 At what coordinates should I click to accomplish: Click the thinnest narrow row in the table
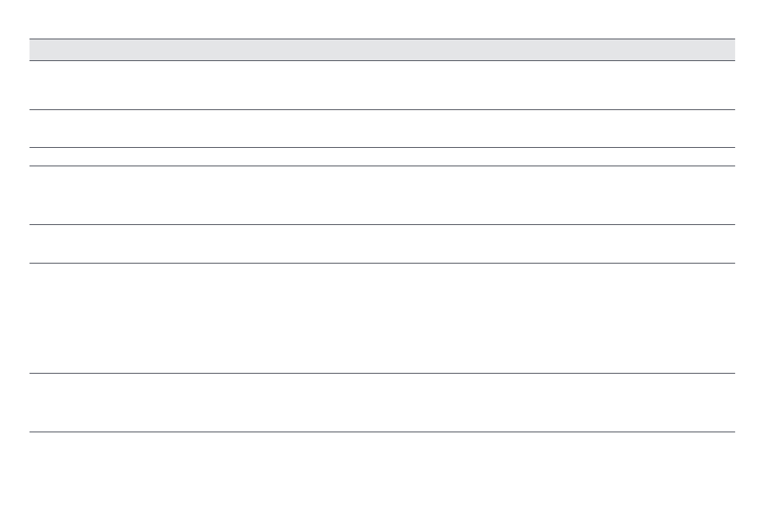(382, 157)
